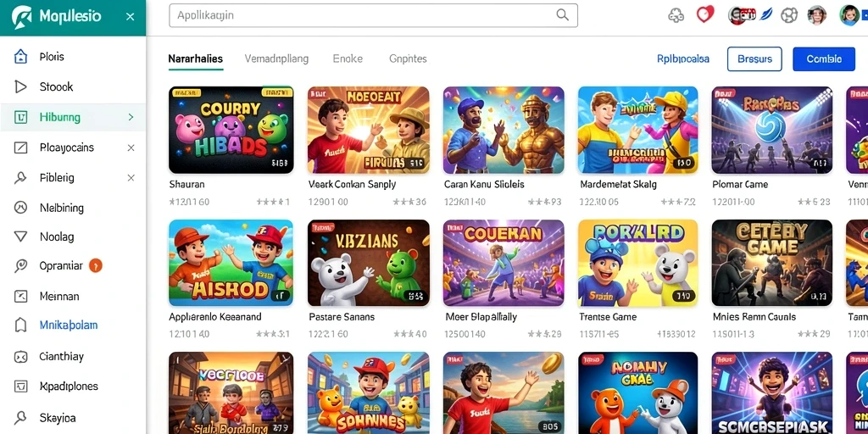Image resolution: width=868 pixels, height=434 pixels.
Task: Open the Scmcbsepiask game thumbnail
Action: (x=771, y=393)
